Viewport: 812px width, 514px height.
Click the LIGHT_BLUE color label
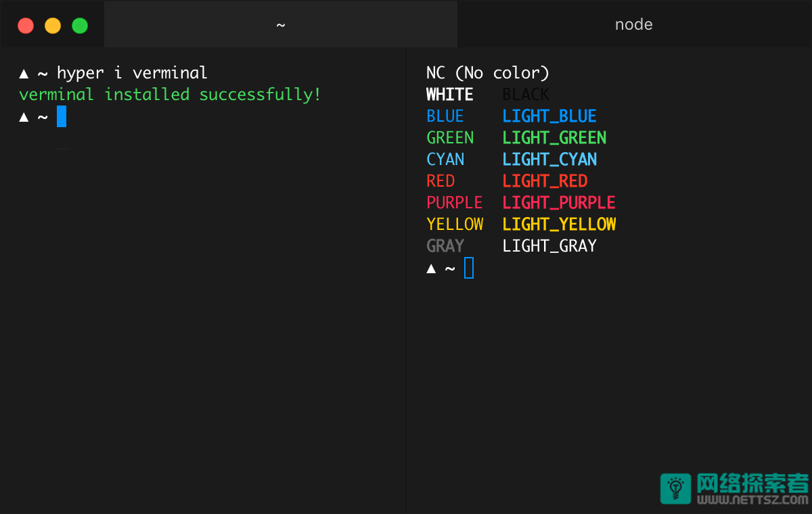tap(549, 116)
